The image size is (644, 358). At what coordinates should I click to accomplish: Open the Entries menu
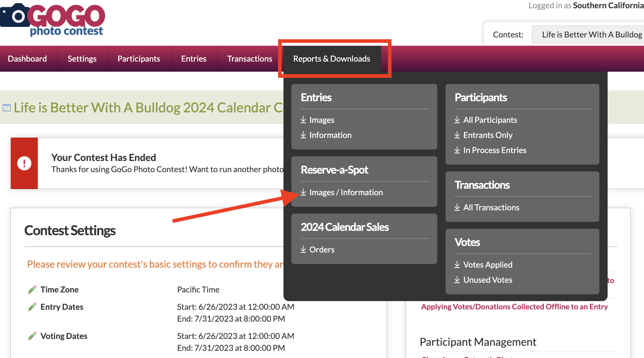pyautogui.click(x=194, y=59)
